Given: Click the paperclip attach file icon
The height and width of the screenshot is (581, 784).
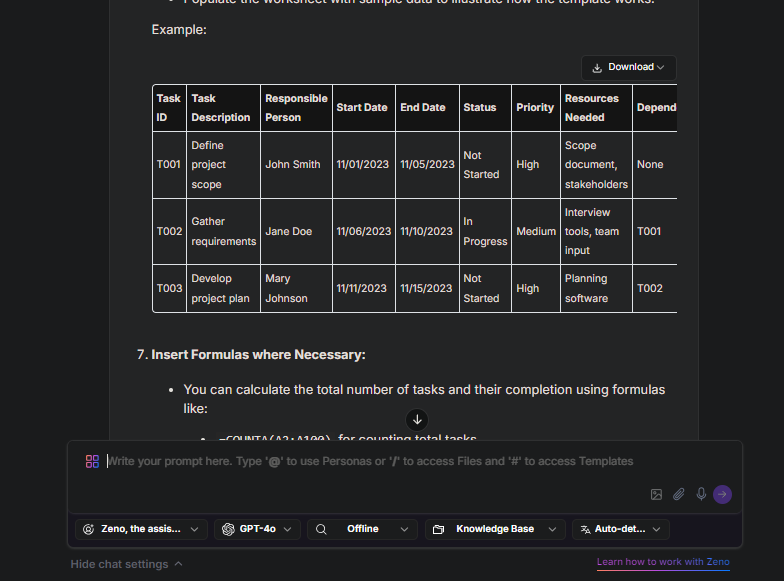Looking at the screenshot, I should (x=678, y=494).
